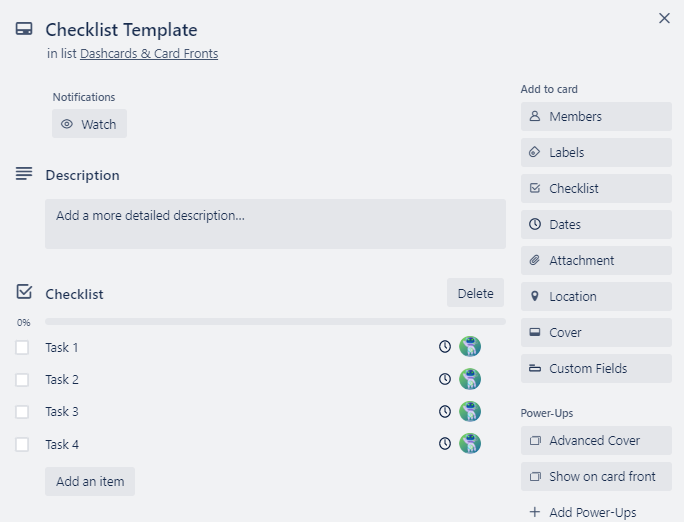This screenshot has width=684, height=522.
Task: Toggle Watch notifications for this card
Action: [x=89, y=125]
